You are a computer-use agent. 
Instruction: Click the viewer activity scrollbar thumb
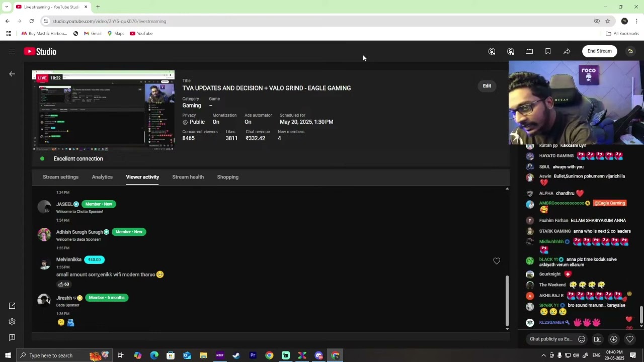[507, 300]
